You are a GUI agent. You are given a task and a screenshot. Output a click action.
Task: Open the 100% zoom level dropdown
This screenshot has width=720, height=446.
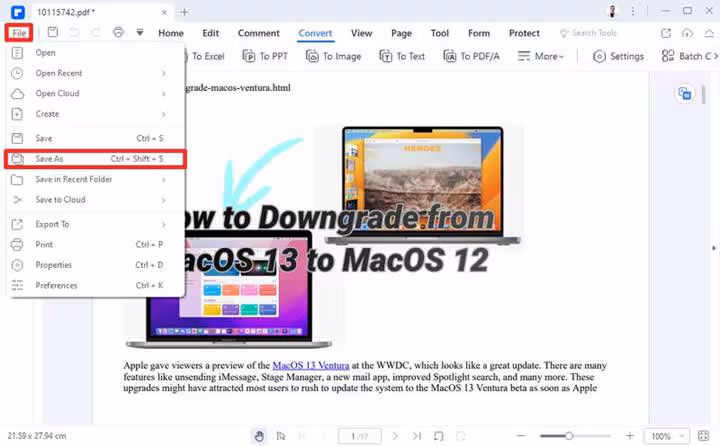(x=667, y=436)
